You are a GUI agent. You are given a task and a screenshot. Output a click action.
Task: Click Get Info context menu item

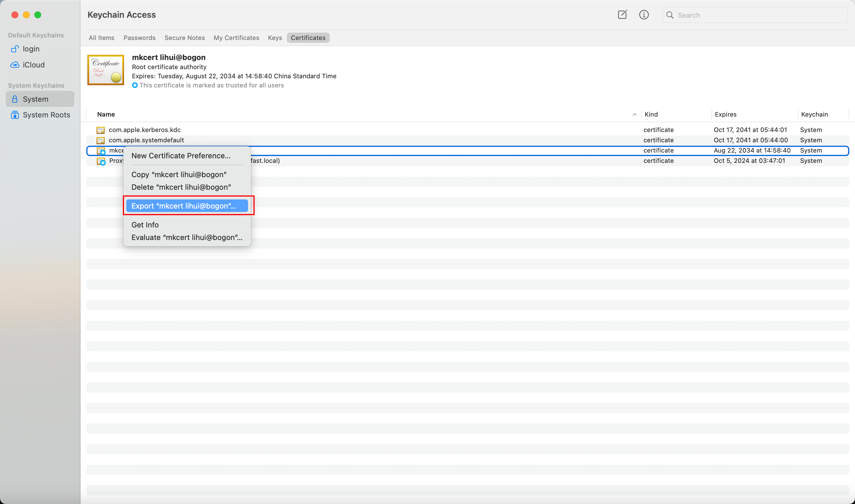click(x=145, y=224)
